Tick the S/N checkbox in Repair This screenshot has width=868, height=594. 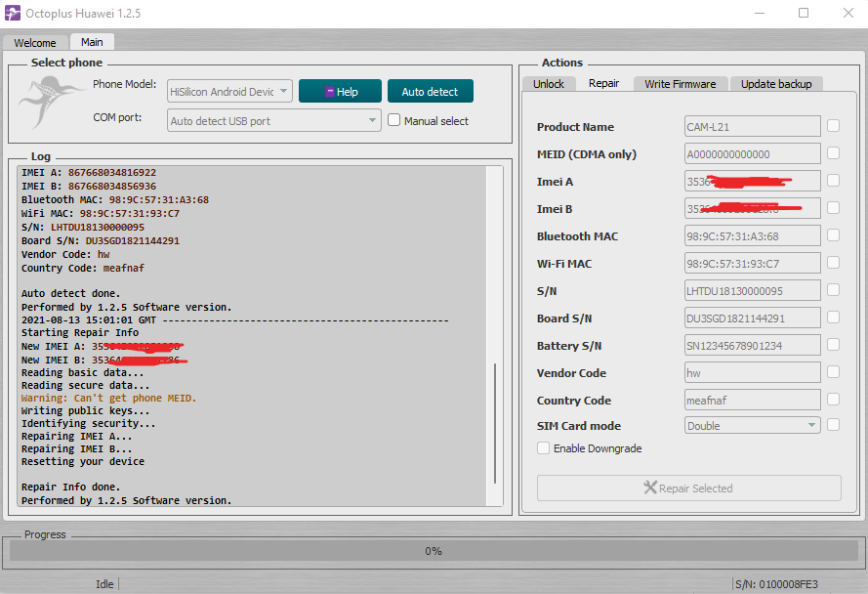[x=833, y=290]
